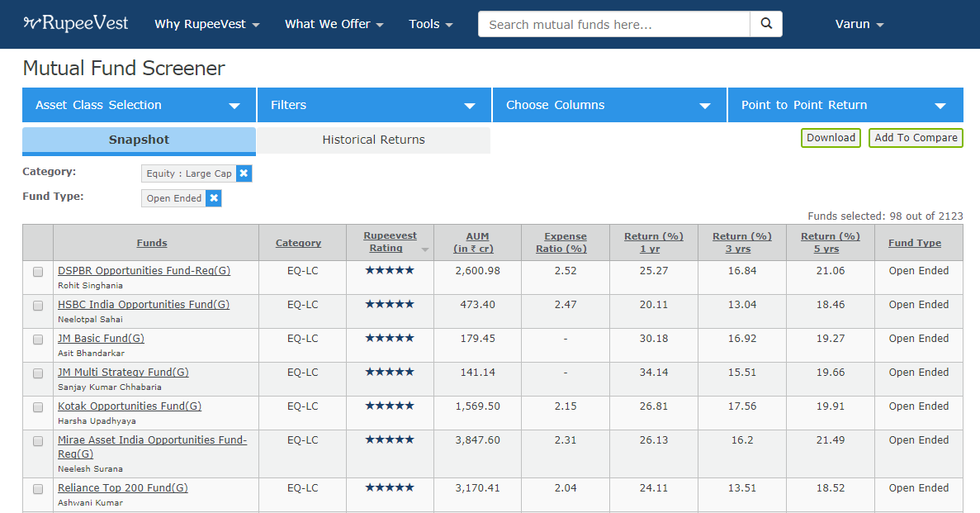This screenshot has height=513, width=980.
Task: Open the Choose Columns dropdown
Action: click(x=609, y=105)
